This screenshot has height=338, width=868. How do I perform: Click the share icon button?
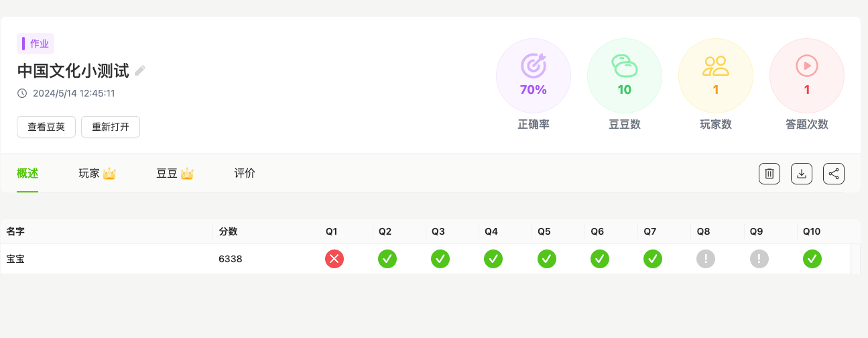tap(834, 174)
